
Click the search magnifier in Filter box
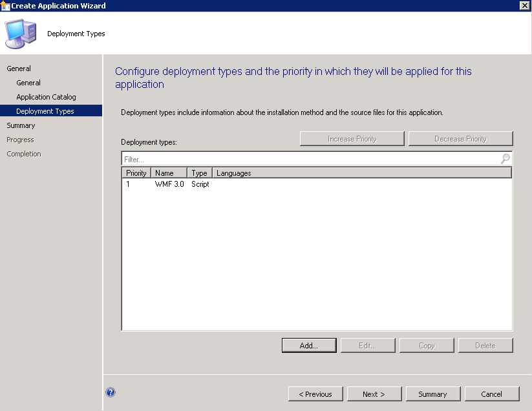(x=505, y=158)
